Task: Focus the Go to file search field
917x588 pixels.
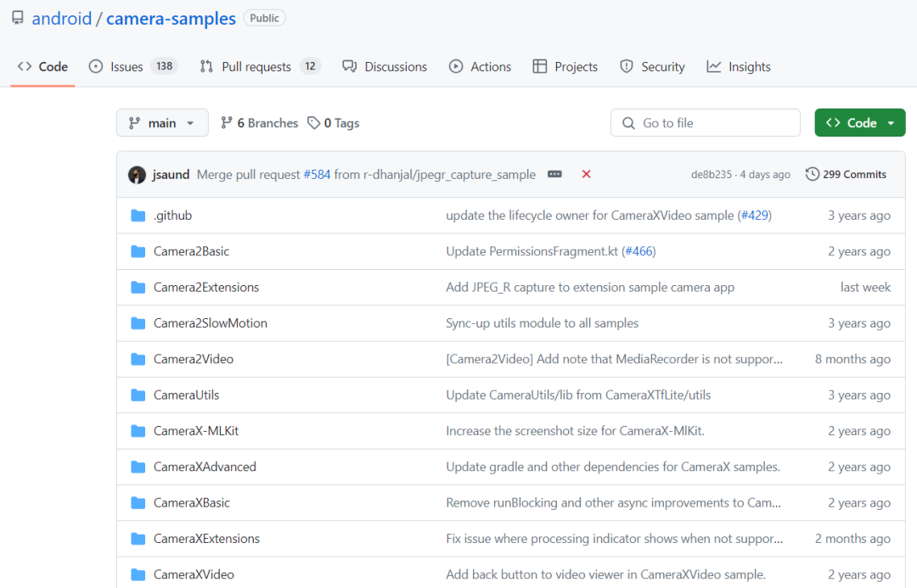Action: (706, 123)
